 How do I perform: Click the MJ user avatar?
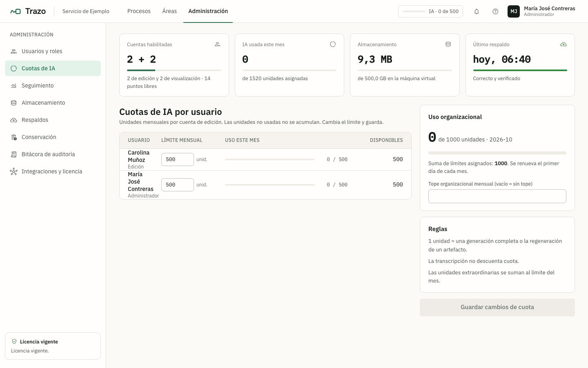514,11
